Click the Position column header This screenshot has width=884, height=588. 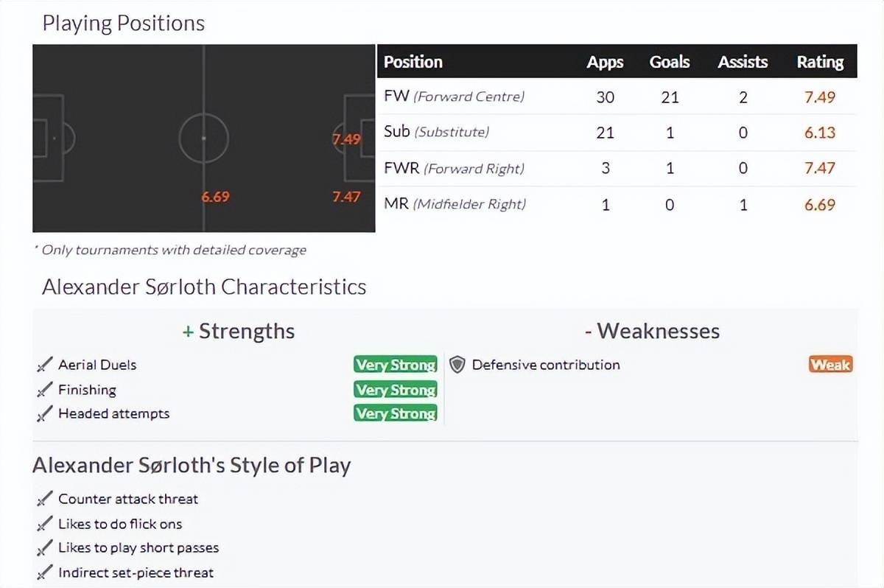coord(413,62)
